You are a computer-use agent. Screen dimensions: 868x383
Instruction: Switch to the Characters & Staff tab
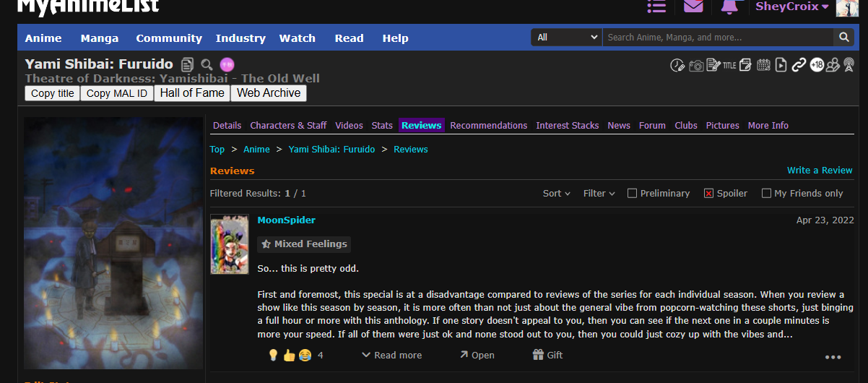click(x=288, y=126)
